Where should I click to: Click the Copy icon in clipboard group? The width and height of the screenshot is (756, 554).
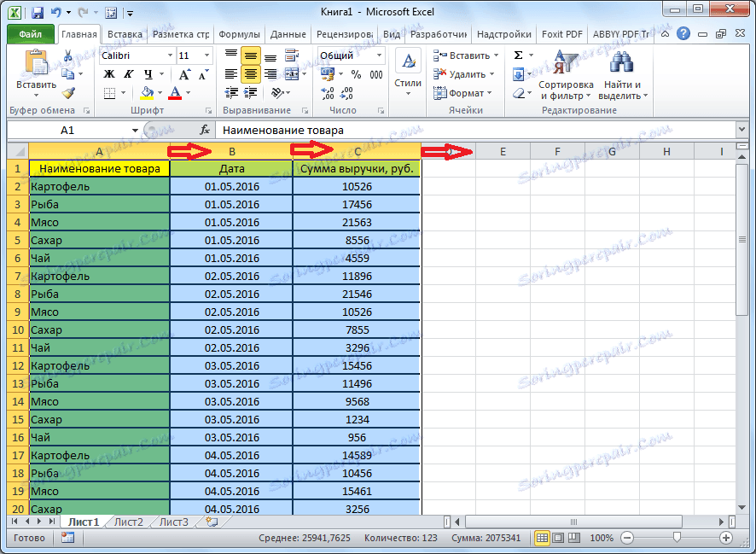pyautogui.click(x=67, y=73)
